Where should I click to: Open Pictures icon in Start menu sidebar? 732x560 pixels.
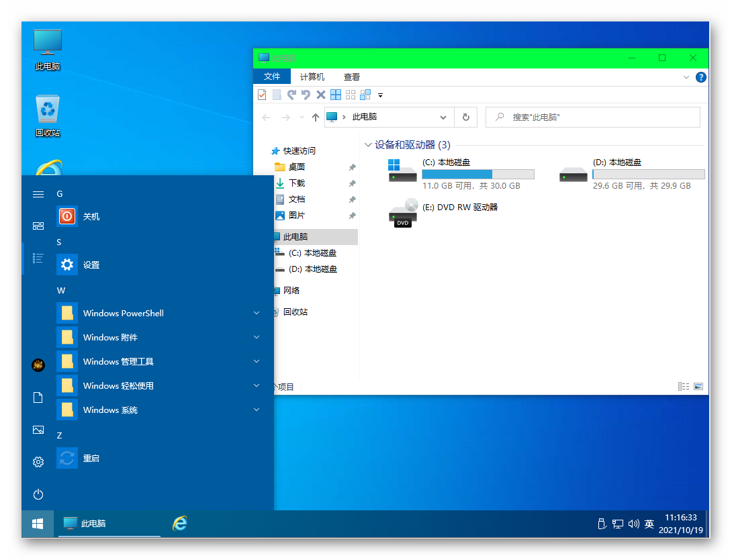click(38, 430)
